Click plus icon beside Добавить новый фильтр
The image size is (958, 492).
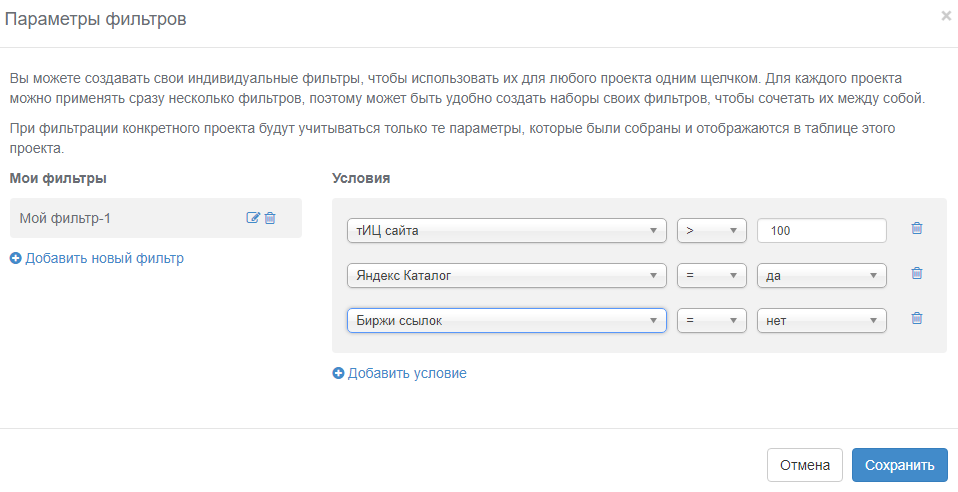click(16, 259)
